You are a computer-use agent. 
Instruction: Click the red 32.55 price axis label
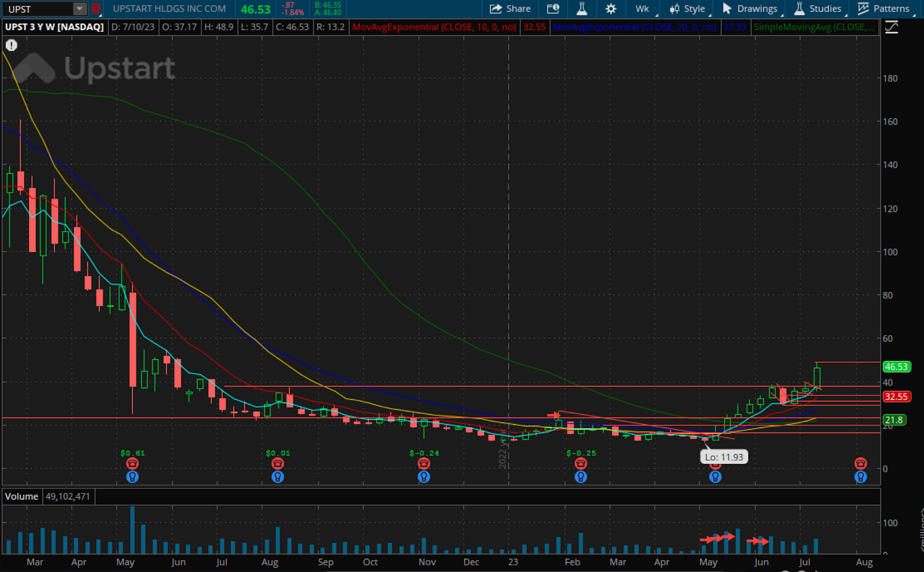tap(897, 397)
